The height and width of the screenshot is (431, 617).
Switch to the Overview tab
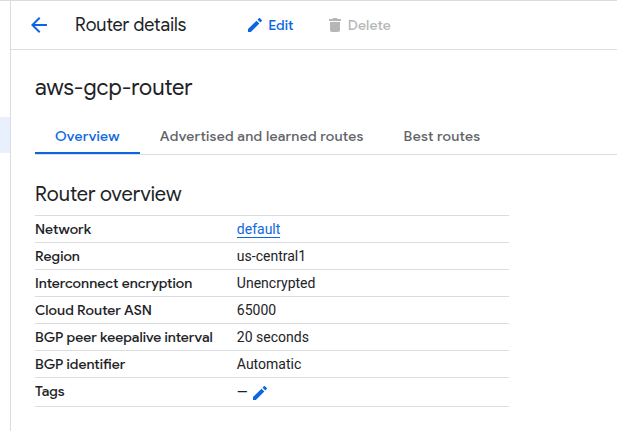point(87,136)
